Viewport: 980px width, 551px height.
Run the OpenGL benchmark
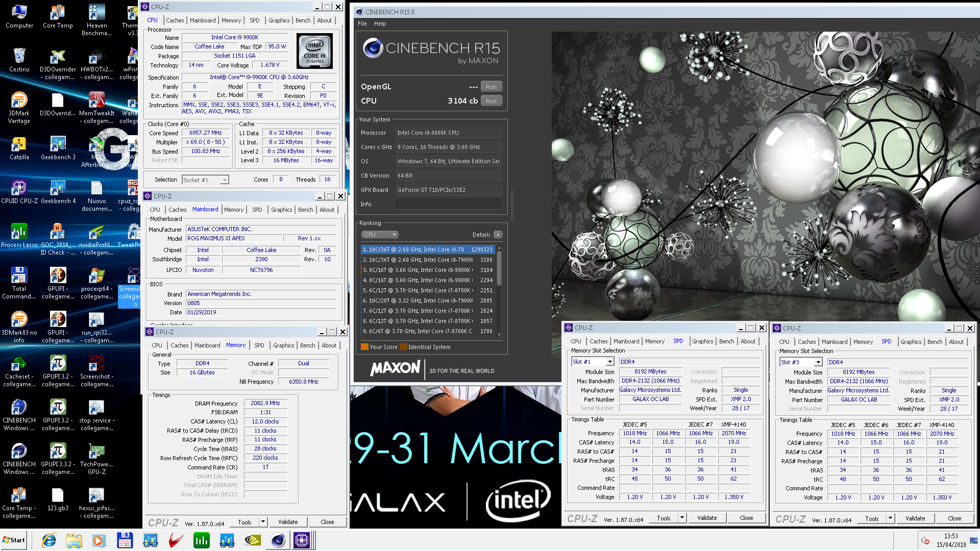(491, 87)
